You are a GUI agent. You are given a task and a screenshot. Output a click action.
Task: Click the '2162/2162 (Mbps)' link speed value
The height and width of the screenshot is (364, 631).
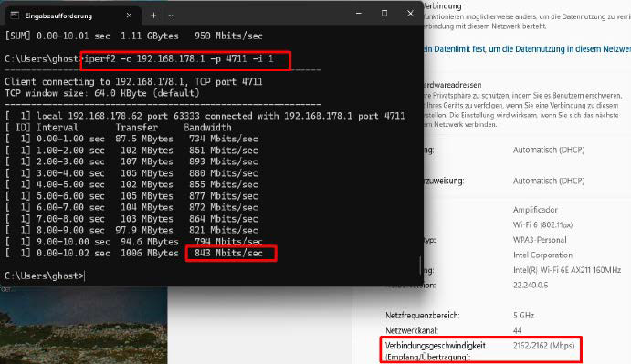pyautogui.click(x=543, y=346)
